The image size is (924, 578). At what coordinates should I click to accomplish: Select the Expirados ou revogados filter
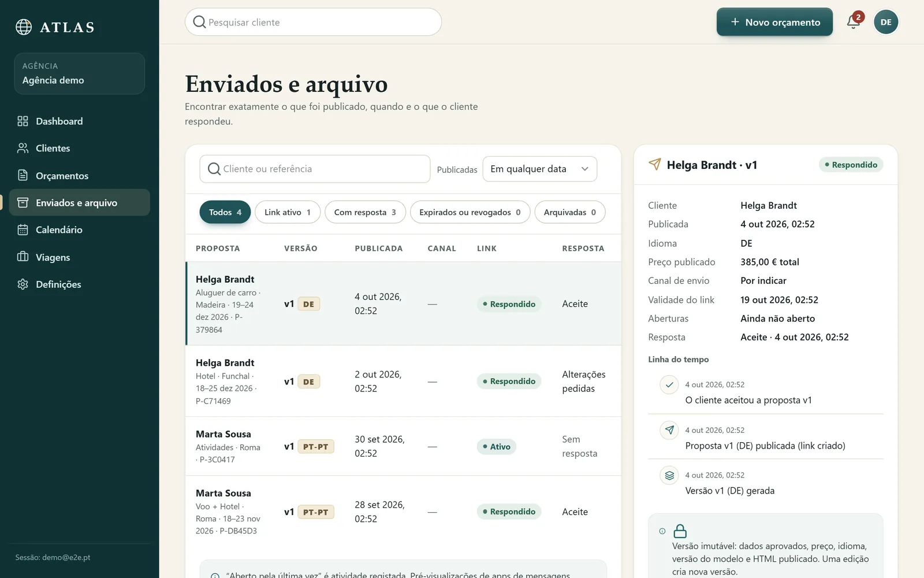(470, 212)
